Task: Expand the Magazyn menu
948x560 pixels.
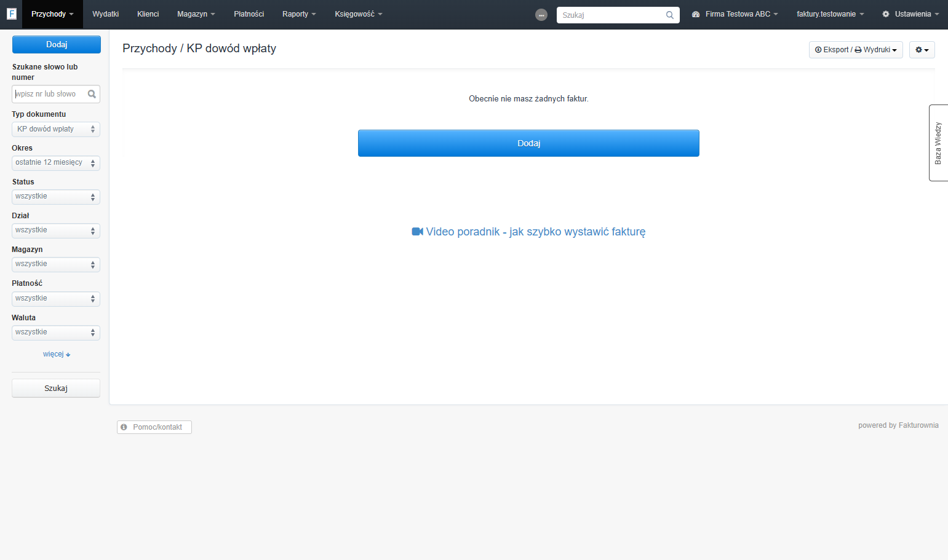Action: [196, 14]
